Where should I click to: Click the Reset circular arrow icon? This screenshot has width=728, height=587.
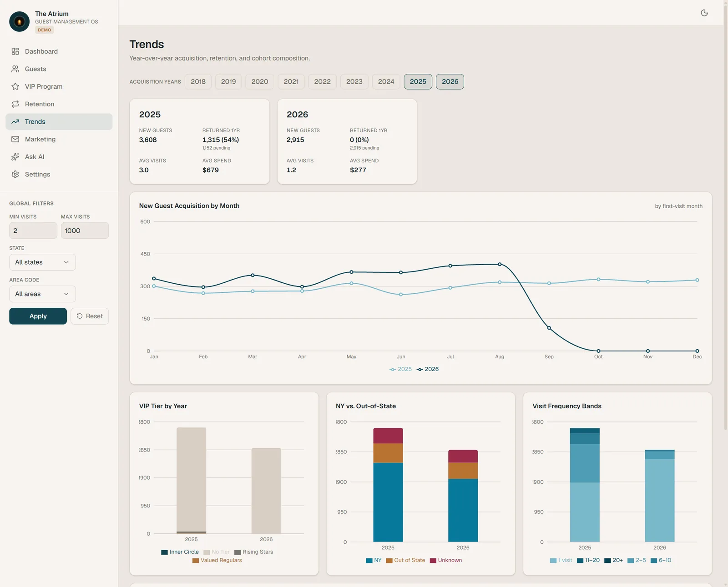pyautogui.click(x=80, y=316)
